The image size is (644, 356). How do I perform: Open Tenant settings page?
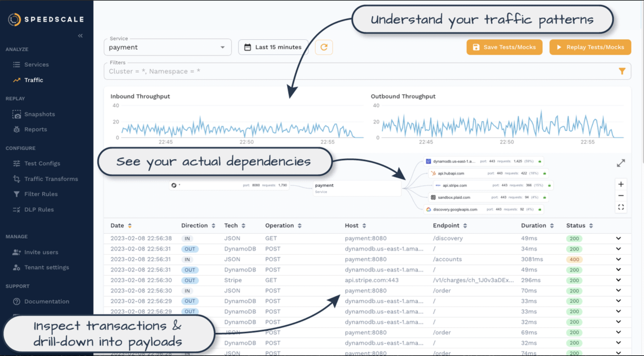pyautogui.click(x=47, y=267)
